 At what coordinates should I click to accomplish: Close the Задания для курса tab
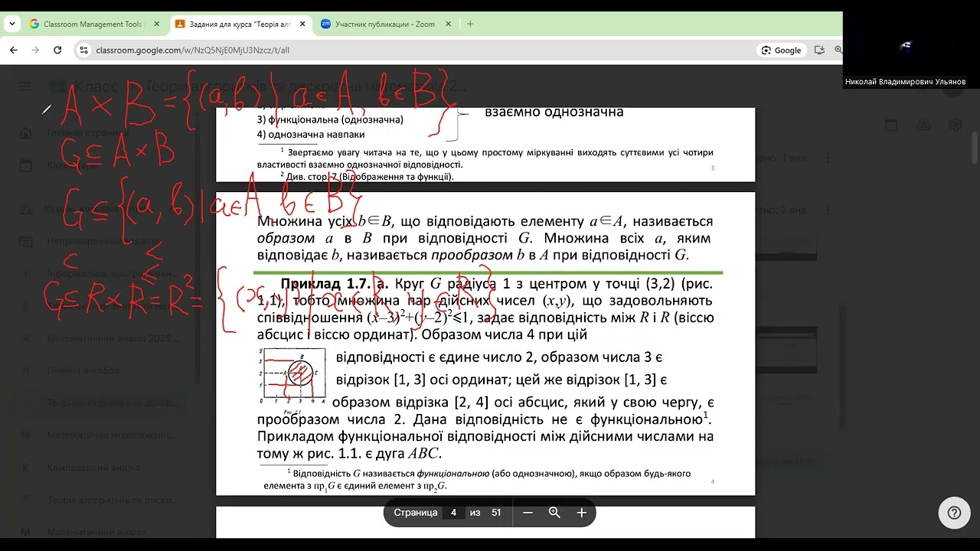(302, 24)
